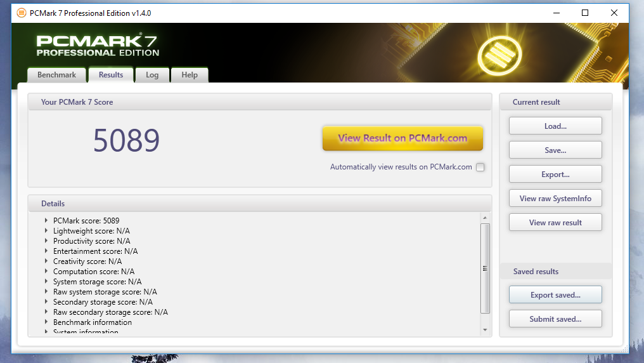Select Raw system storage score: N/A text
The height and width of the screenshot is (363, 644).
[105, 292]
